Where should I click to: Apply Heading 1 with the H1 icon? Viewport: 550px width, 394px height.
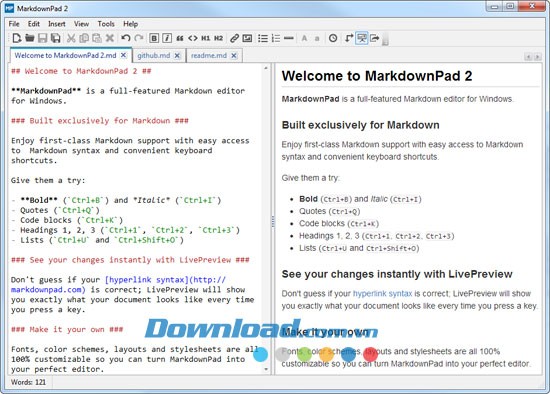coord(206,38)
